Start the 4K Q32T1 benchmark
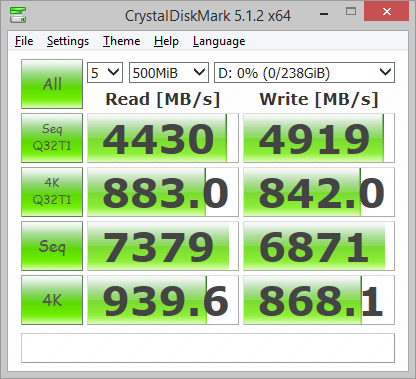416x379 pixels. point(52,192)
